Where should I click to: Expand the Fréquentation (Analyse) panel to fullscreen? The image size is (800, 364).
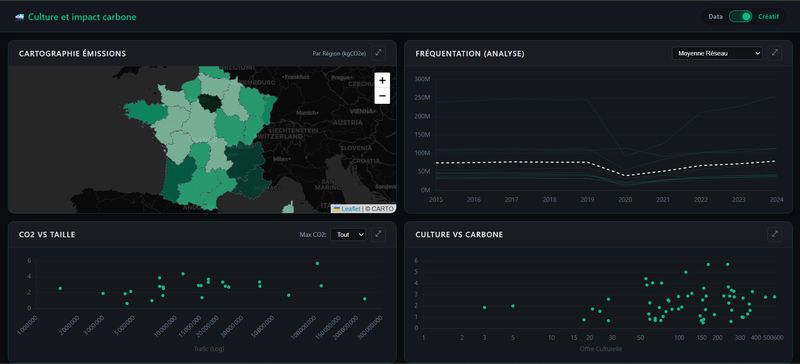click(774, 53)
